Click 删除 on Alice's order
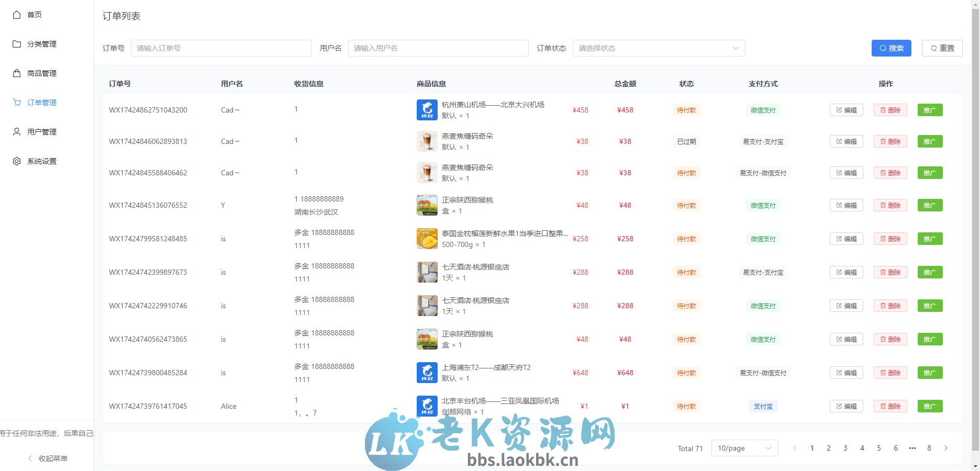Viewport: 980px width, 471px height. pyautogui.click(x=890, y=406)
